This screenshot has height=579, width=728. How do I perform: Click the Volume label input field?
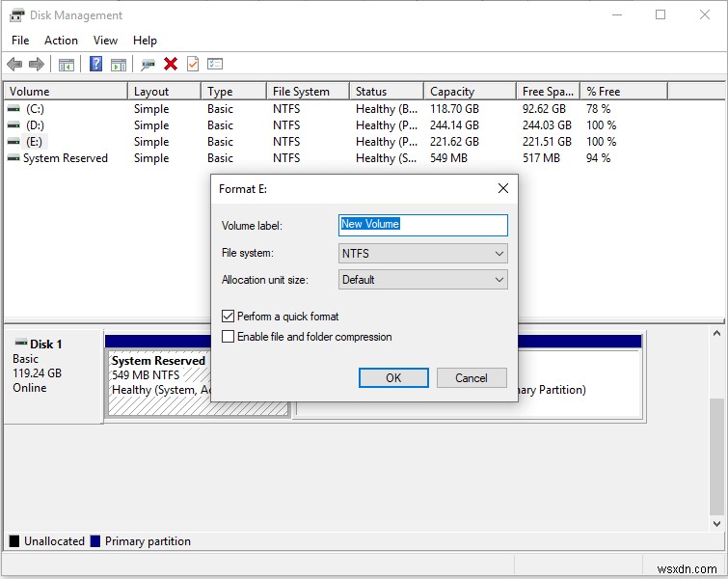(423, 225)
